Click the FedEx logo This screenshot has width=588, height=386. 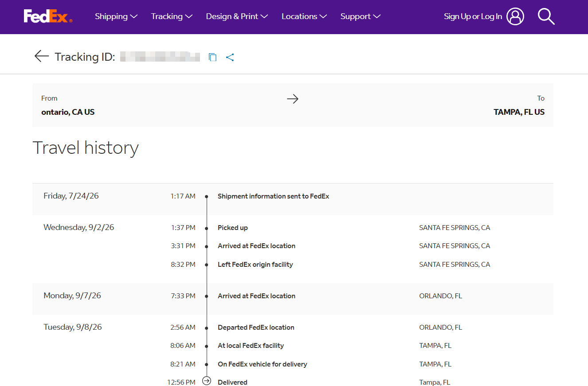pyautogui.click(x=48, y=16)
